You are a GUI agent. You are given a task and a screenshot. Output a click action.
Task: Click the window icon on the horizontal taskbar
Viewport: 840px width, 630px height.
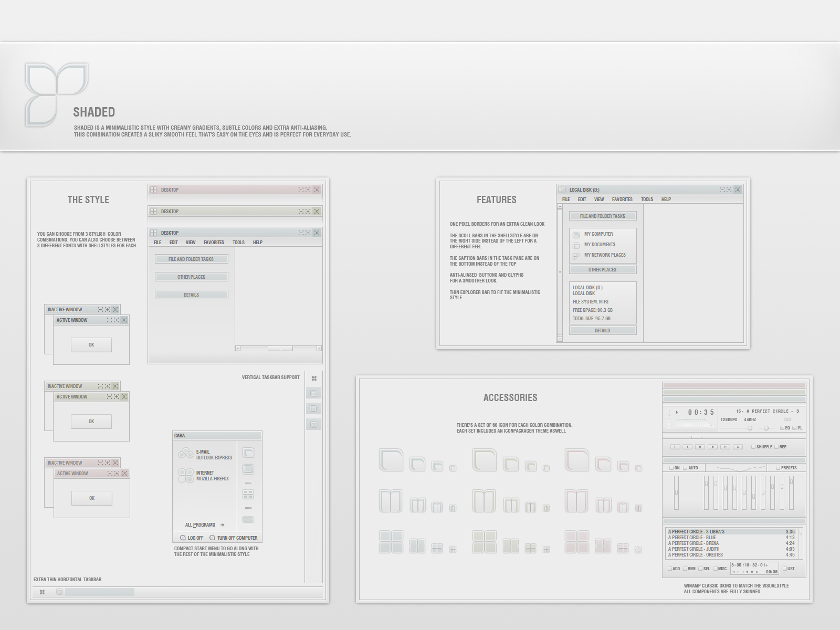coord(59,592)
